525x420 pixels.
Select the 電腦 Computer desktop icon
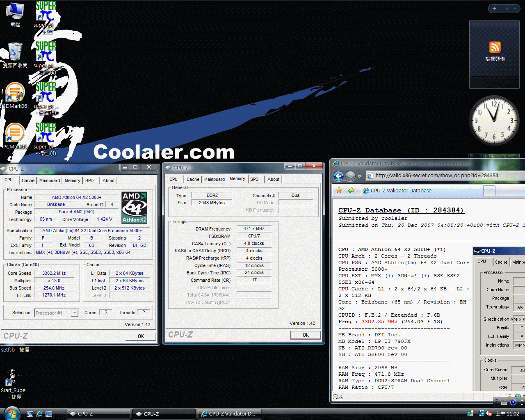click(x=15, y=14)
